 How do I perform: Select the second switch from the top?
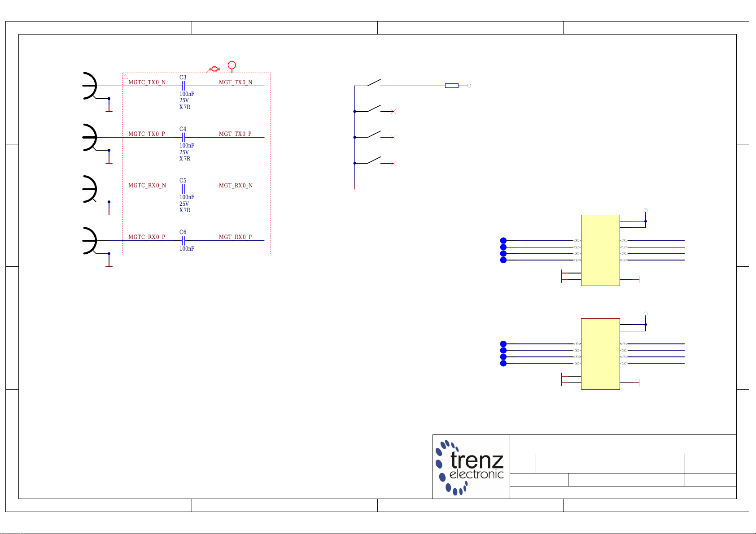tap(374, 109)
